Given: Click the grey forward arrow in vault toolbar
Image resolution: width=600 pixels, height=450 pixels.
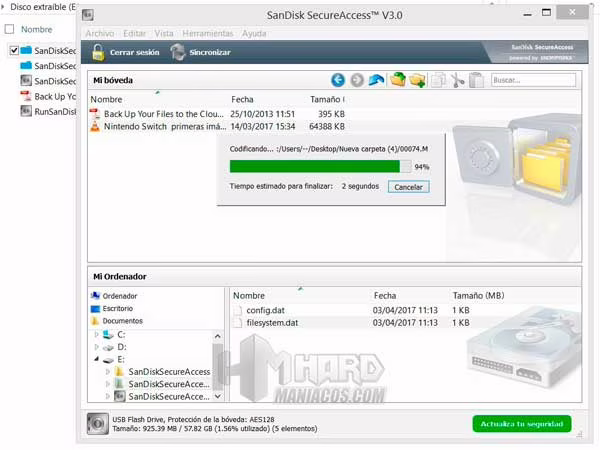Looking at the screenshot, I should pyautogui.click(x=357, y=80).
